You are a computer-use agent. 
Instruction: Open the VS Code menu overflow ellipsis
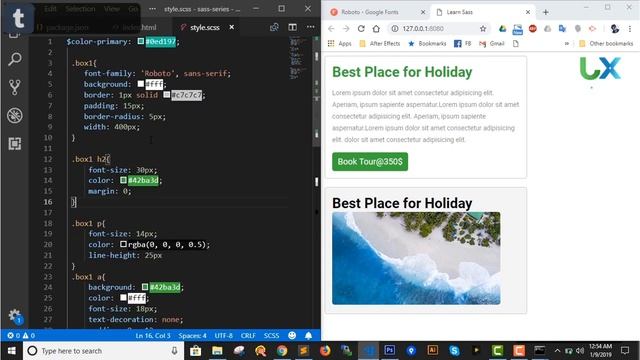(x=152, y=9)
